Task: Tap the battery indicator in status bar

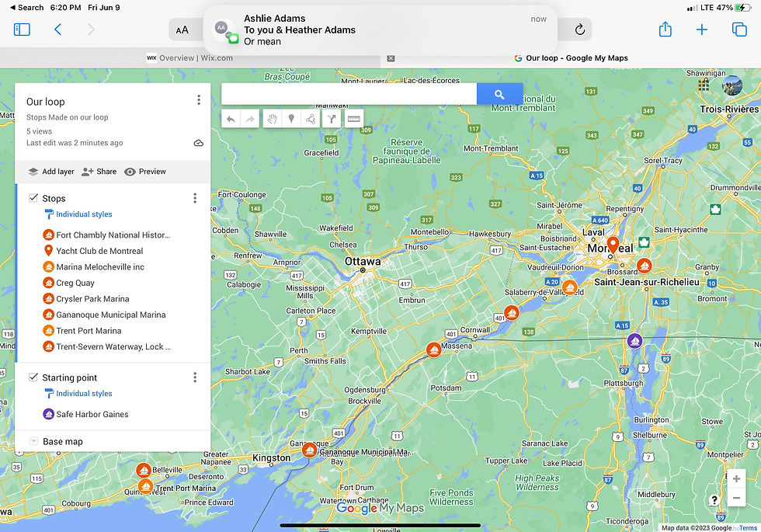Action: 742,8
